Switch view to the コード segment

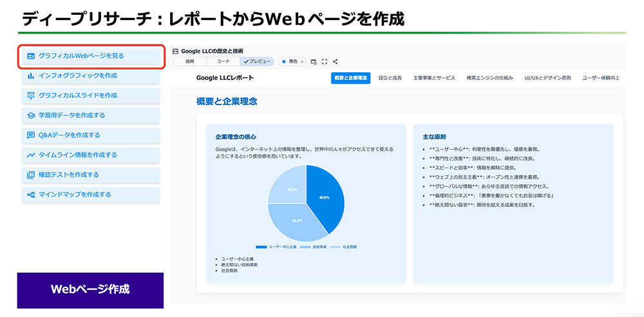click(x=223, y=62)
